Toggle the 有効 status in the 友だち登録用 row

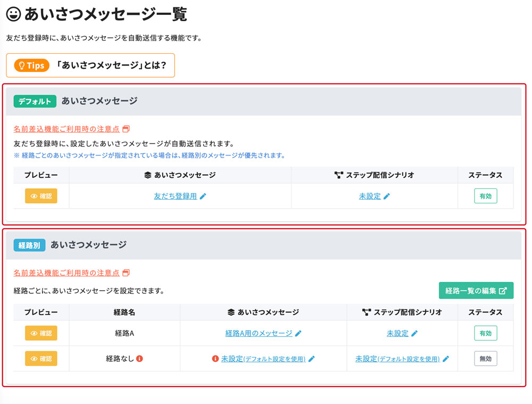486,196
